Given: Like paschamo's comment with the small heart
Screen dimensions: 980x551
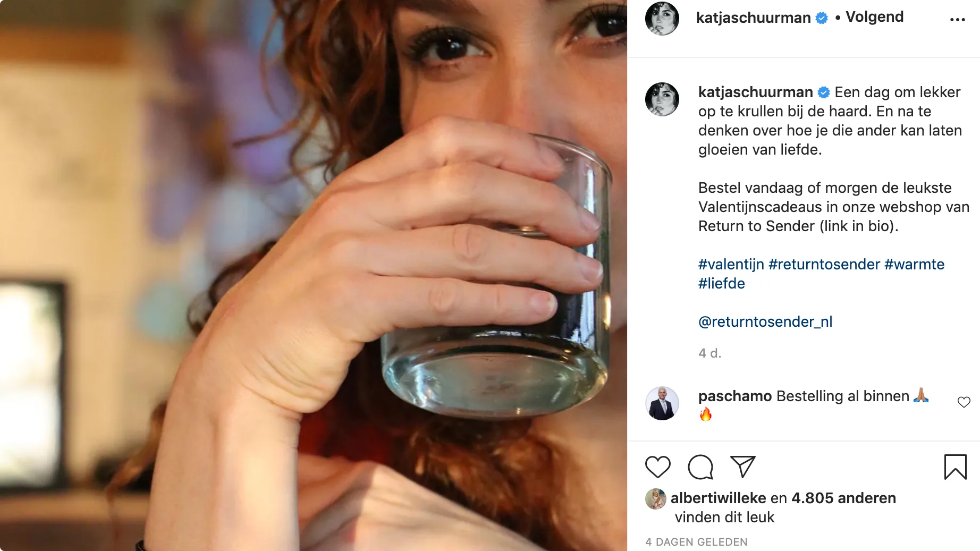Looking at the screenshot, I should [964, 402].
